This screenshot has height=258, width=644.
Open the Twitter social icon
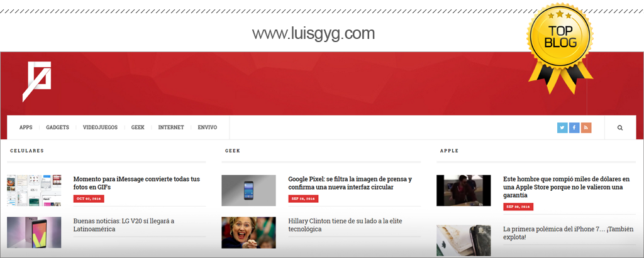(562, 127)
